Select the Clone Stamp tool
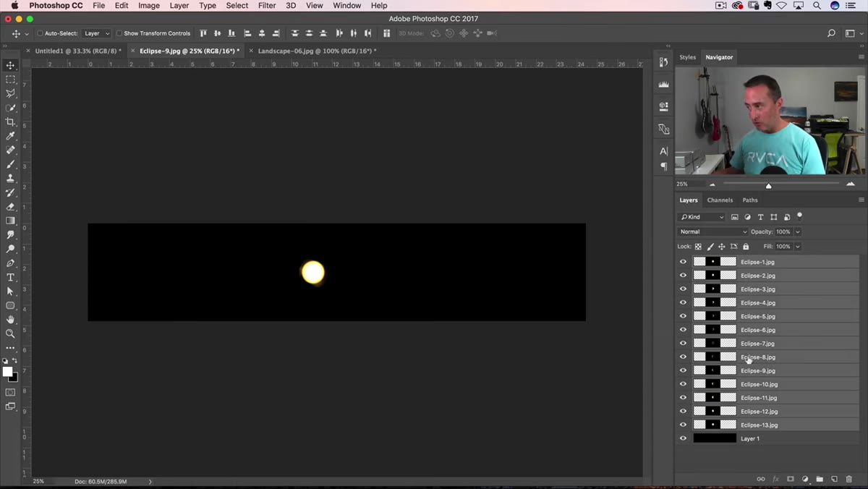Image resolution: width=868 pixels, height=489 pixels. (x=10, y=178)
